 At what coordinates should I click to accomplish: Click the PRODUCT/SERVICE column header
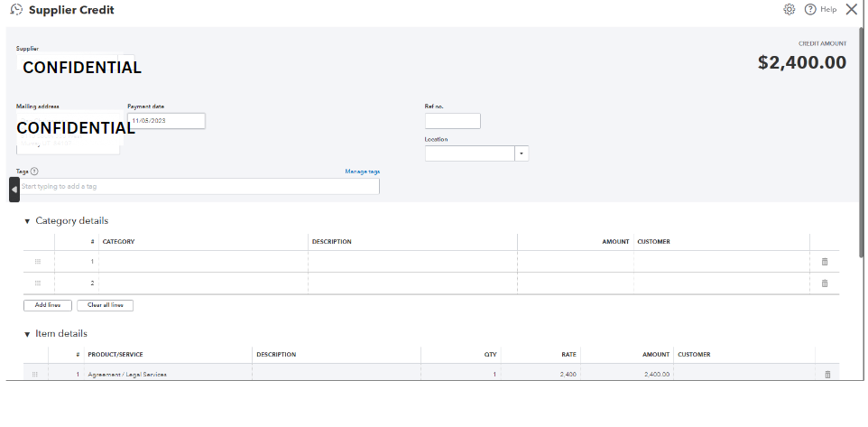coord(115,355)
